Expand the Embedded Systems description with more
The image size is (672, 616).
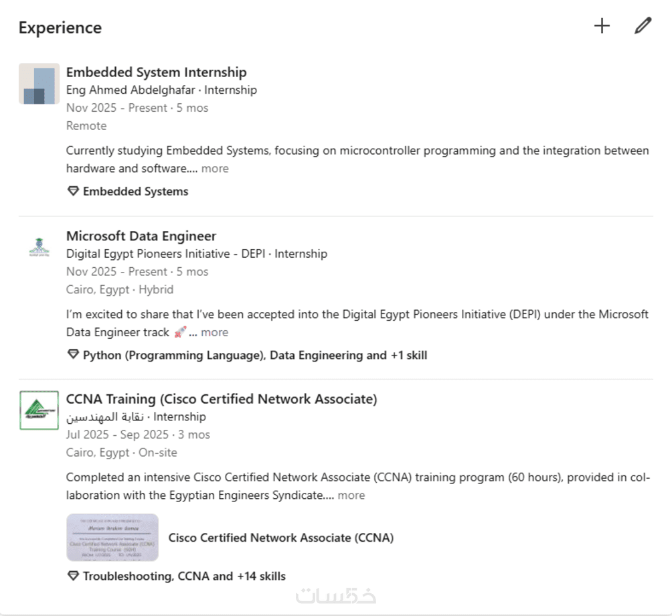[x=215, y=169]
